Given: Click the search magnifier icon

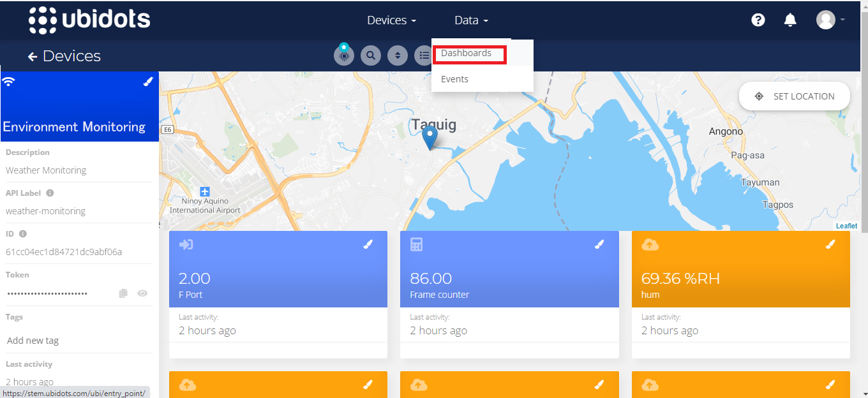Looking at the screenshot, I should pos(371,56).
